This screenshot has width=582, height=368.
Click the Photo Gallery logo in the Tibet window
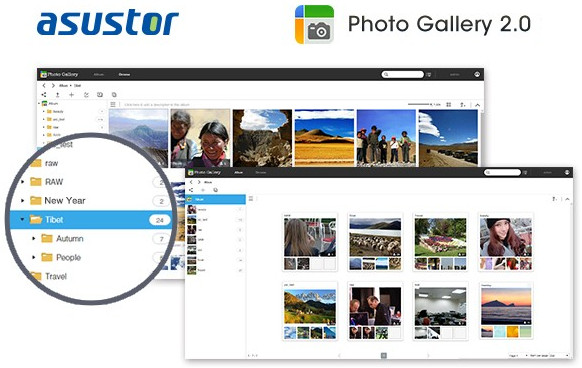(59, 74)
